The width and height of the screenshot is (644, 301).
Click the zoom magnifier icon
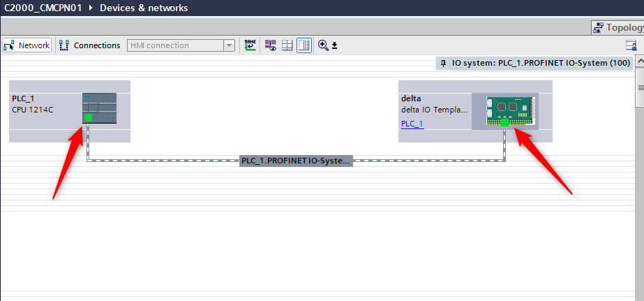tap(323, 45)
